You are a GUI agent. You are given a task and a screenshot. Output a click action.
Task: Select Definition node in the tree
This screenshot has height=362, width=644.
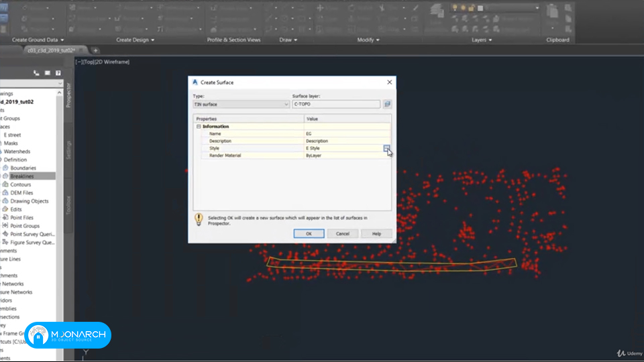15,160
